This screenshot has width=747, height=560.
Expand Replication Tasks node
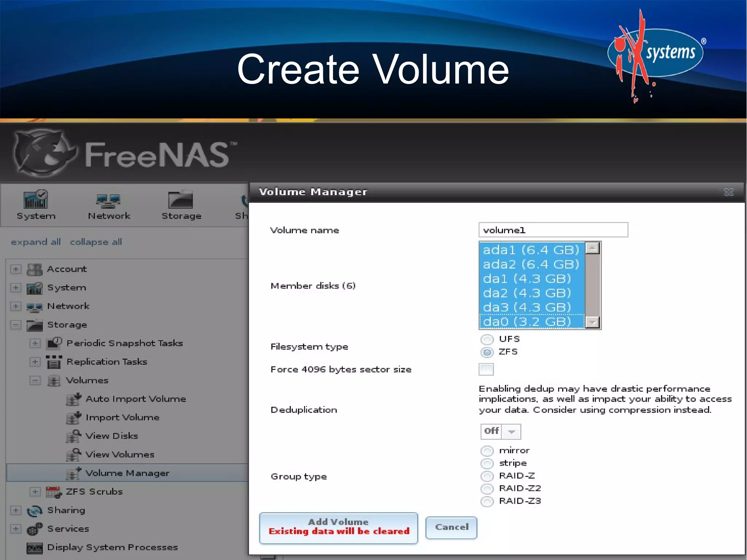click(35, 362)
